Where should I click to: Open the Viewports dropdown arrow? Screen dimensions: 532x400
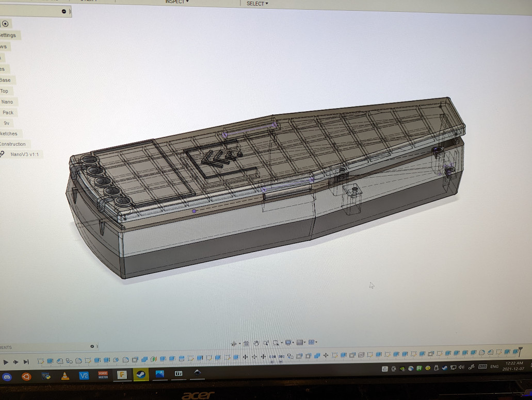[316, 342]
